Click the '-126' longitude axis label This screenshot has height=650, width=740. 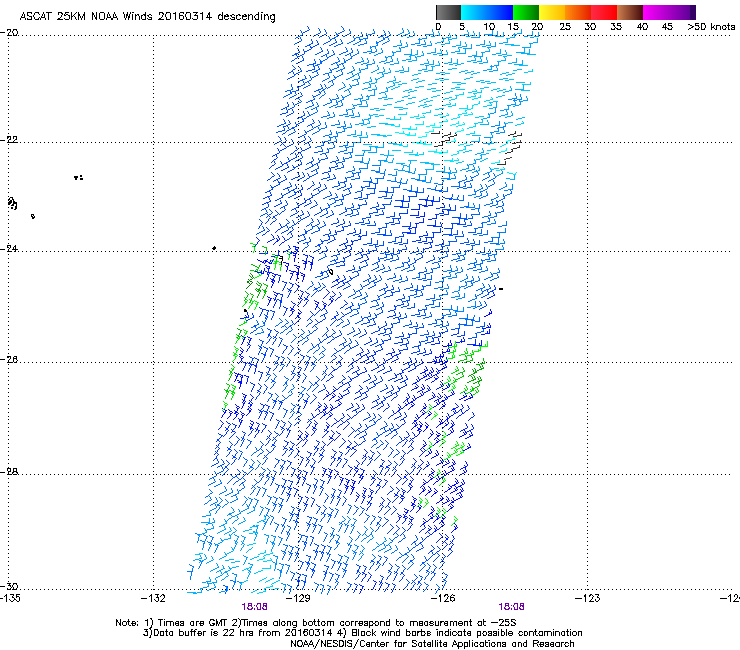coord(443,598)
